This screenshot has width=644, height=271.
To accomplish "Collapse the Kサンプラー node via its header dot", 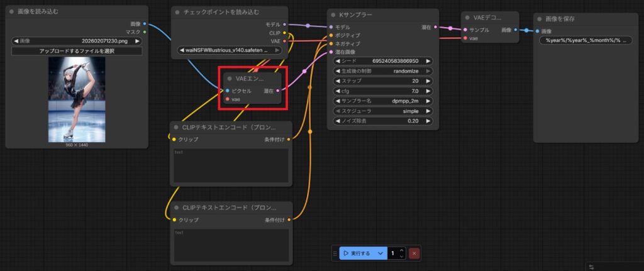I will (x=333, y=14).
